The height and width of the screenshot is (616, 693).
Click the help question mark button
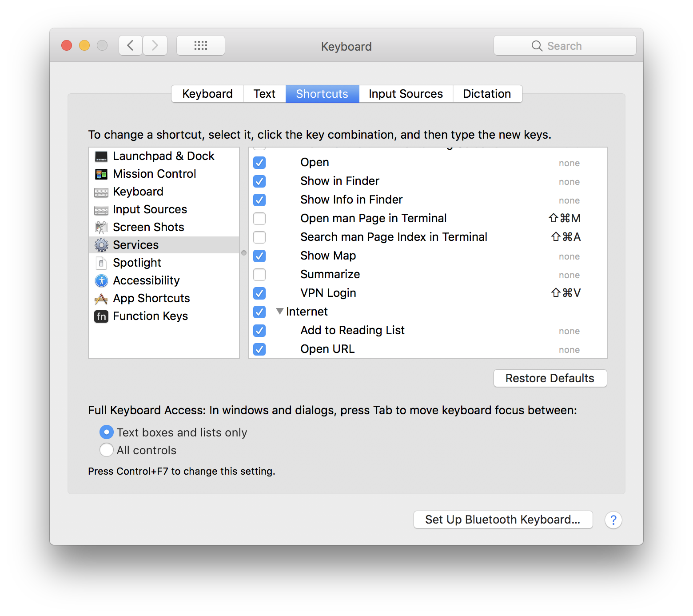click(x=613, y=520)
